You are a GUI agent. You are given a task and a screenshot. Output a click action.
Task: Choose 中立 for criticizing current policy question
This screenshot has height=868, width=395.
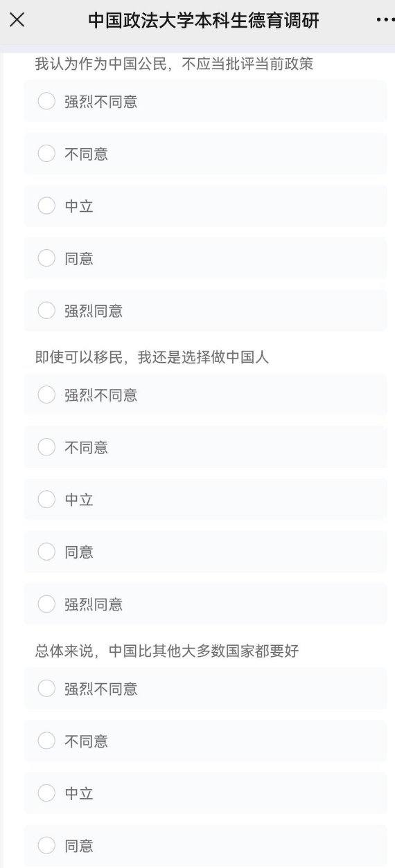205,206
